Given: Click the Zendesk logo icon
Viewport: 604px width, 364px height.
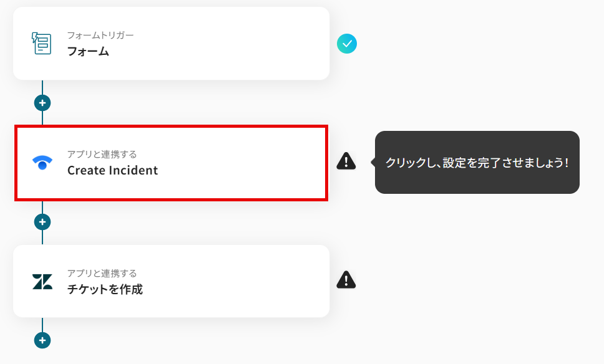Looking at the screenshot, I should click(x=42, y=282).
